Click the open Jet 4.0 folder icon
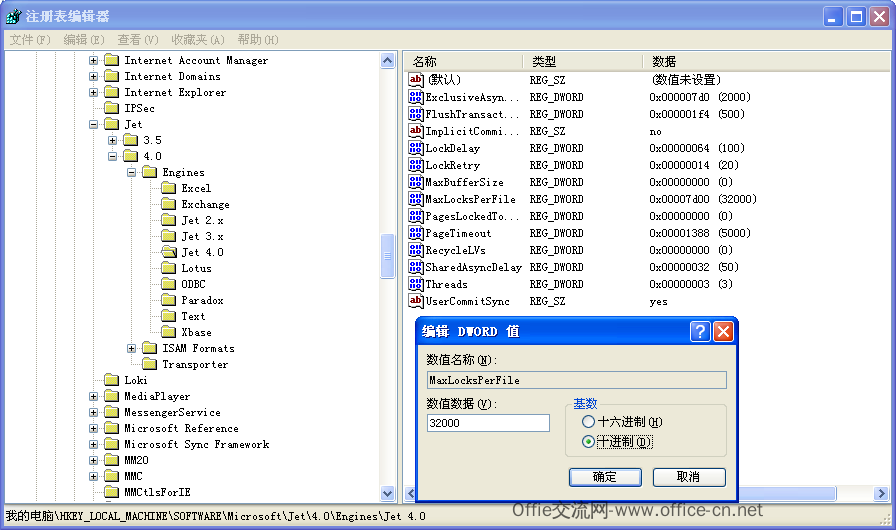Viewport: 896px width, 530px height. [169, 252]
